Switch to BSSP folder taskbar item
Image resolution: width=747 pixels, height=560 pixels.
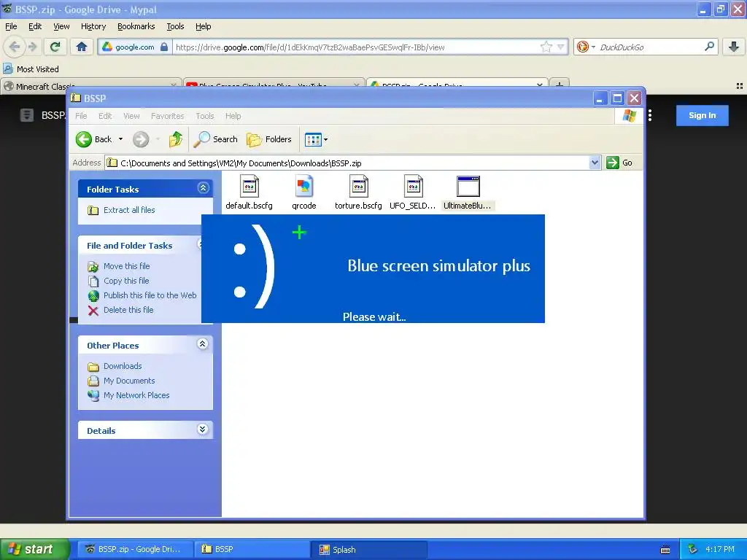pos(252,550)
